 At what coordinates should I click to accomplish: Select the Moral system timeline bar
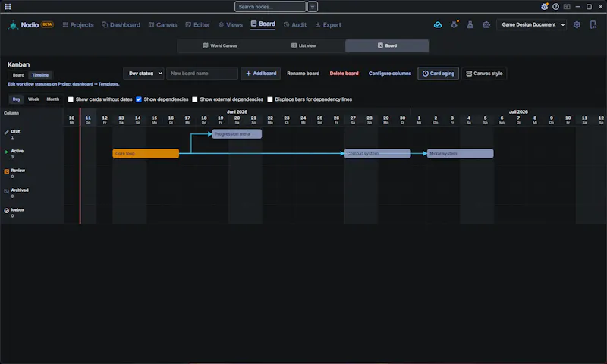(461, 154)
